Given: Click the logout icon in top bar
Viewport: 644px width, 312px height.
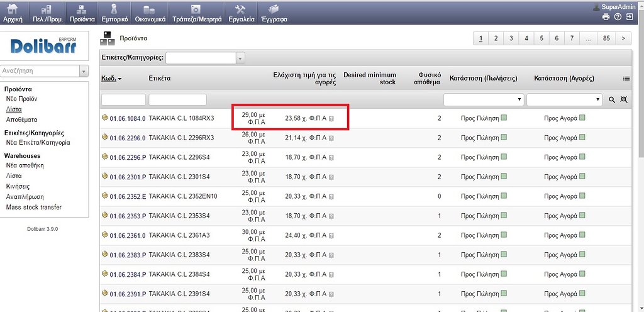Looking at the screenshot, I should [630, 16].
